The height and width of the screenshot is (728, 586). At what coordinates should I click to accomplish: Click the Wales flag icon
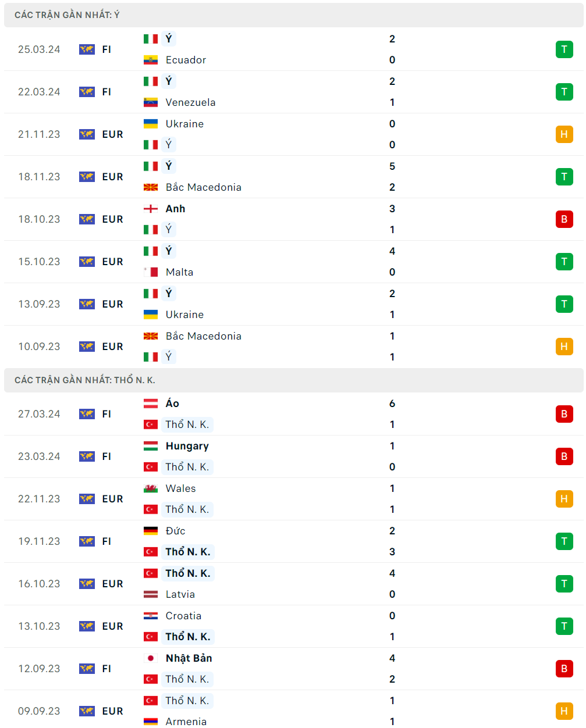click(x=151, y=488)
